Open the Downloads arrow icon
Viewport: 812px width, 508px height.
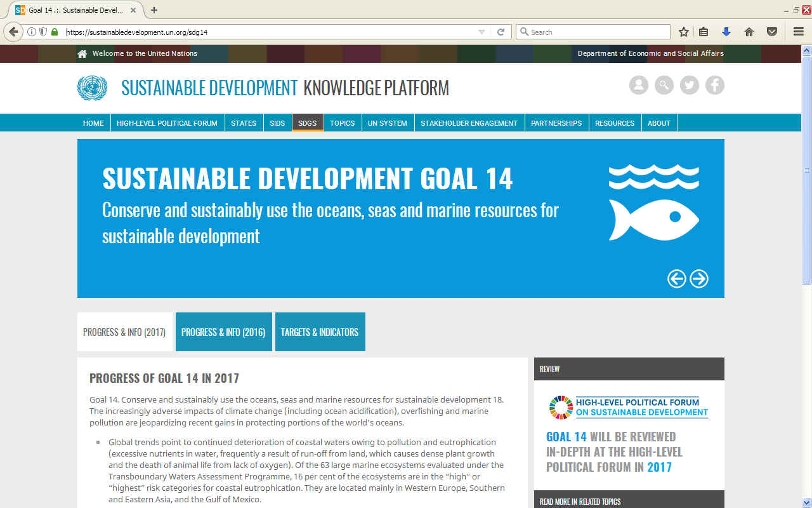point(726,32)
